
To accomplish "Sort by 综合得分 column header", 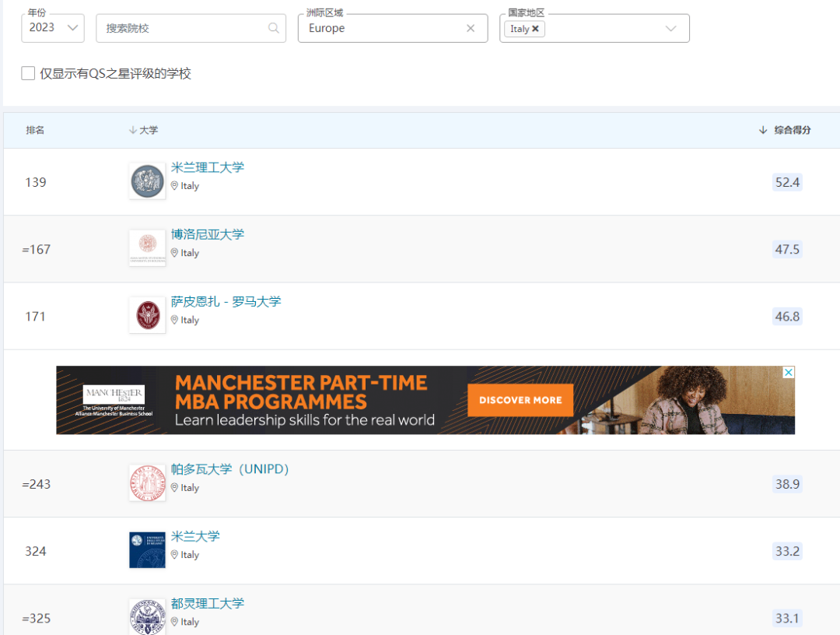I will point(785,130).
